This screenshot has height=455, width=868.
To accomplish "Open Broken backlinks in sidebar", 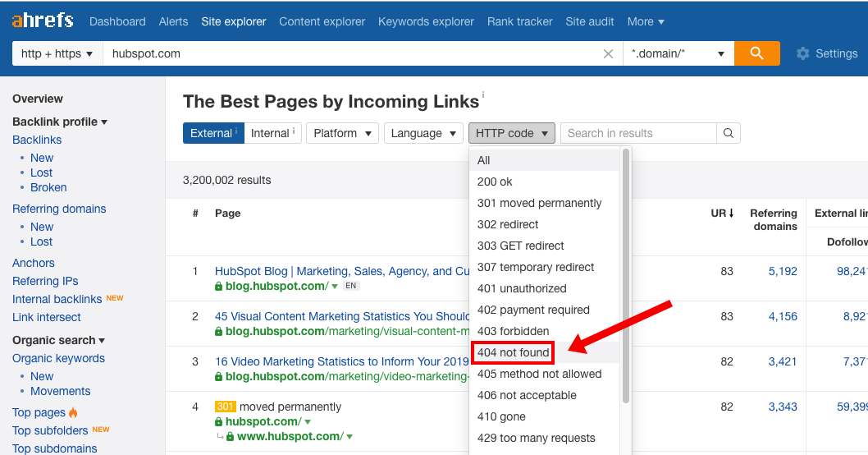I will (x=48, y=187).
